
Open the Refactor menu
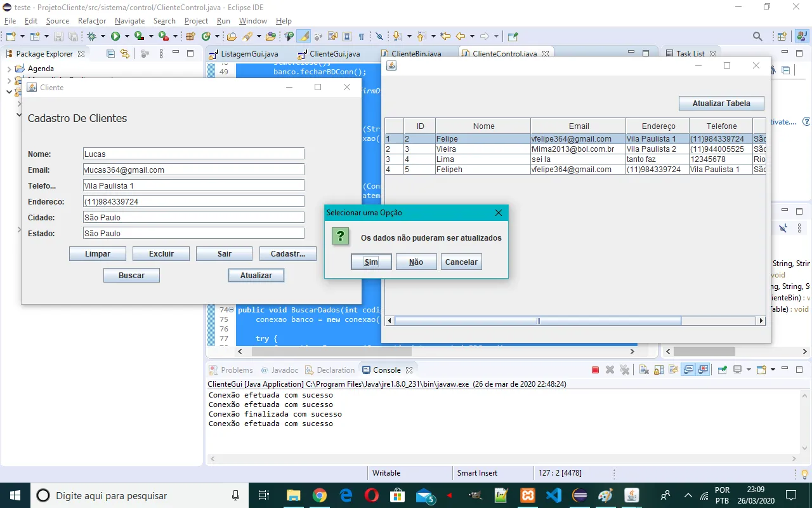(92, 21)
